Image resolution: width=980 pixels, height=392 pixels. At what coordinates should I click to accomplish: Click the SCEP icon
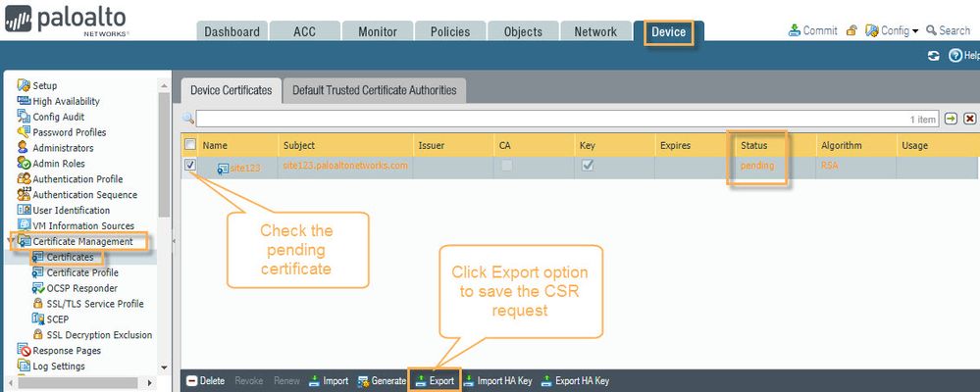coord(37,319)
